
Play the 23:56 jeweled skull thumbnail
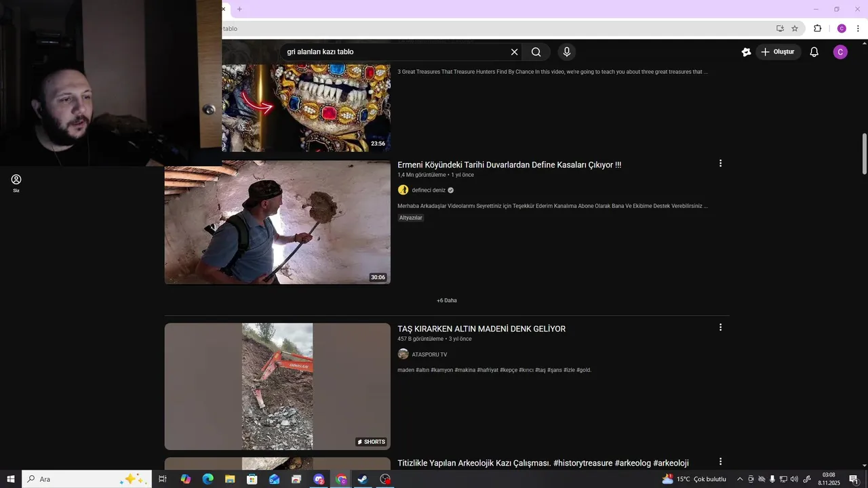click(x=306, y=108)
